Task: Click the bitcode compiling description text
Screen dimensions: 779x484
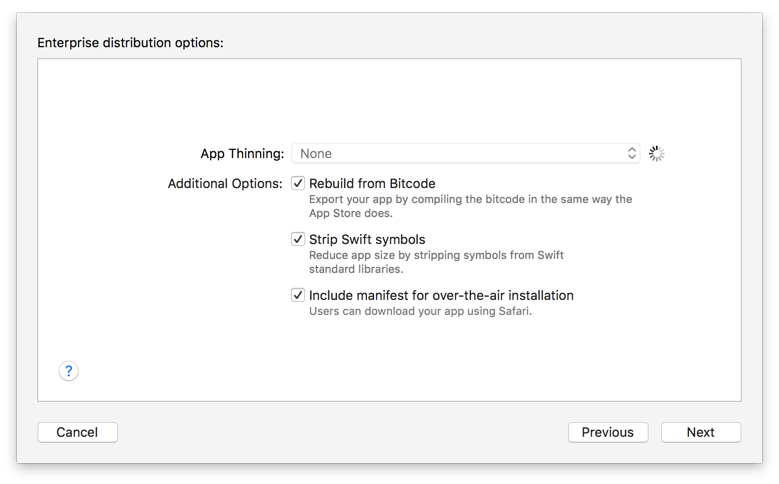Action: (470, 199)
